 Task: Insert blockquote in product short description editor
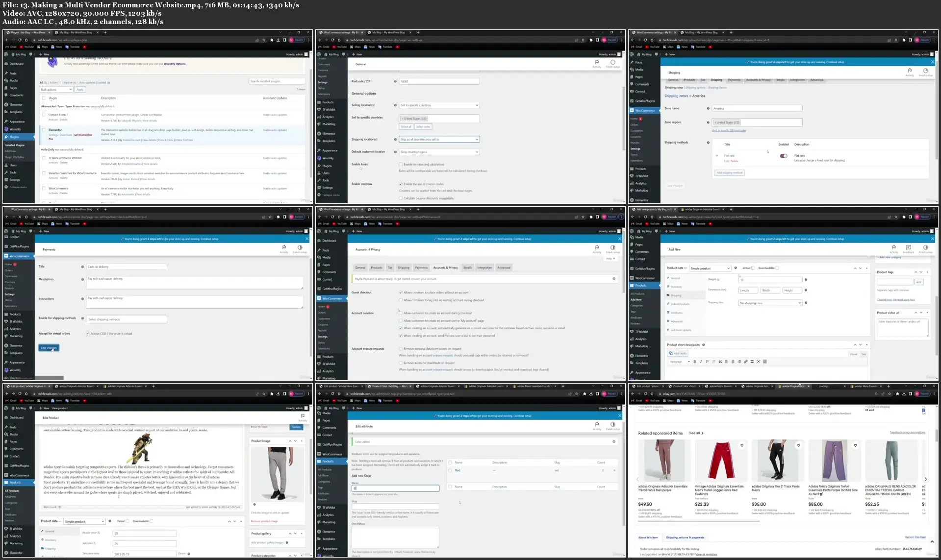coord(720,362)
